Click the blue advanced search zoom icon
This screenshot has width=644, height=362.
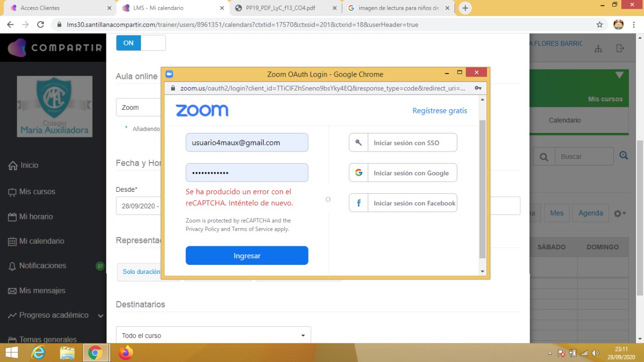point(624,156)
